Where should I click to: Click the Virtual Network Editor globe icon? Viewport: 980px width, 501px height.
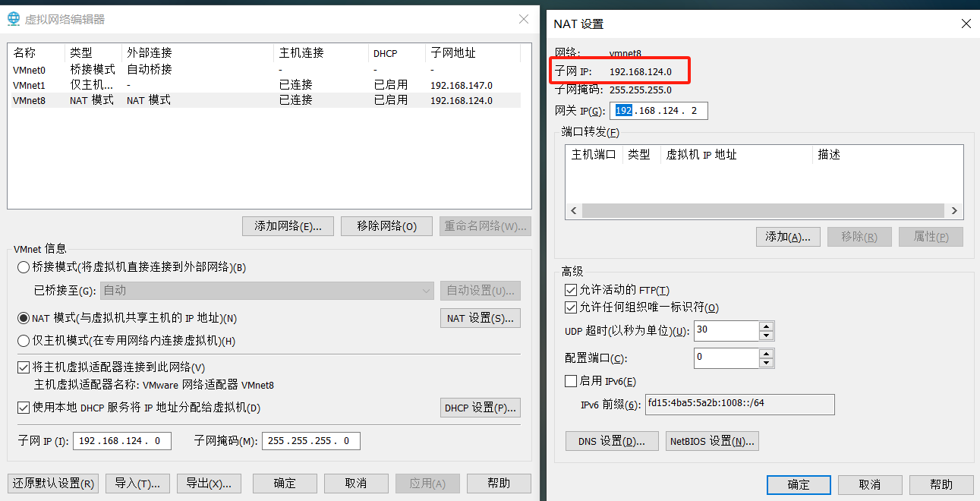(13, 19)
